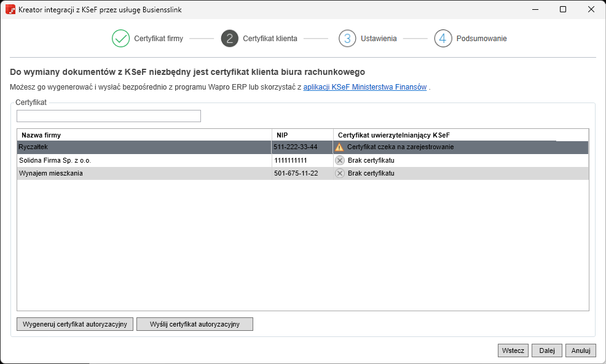Click the step 4 Podsumowanie circle icon
Image resolution: width=606 pixels, height=364 pixels.
[443, 38]
